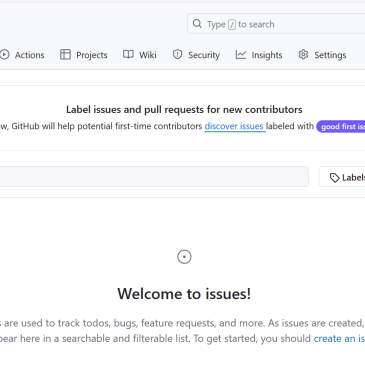
Task: Click the slash key hint in search
Action: 232,25
